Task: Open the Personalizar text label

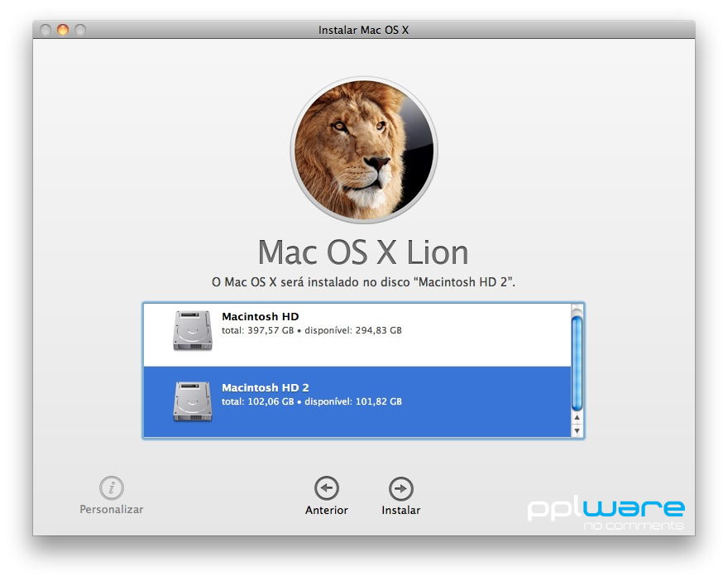Action: point(111,510)
